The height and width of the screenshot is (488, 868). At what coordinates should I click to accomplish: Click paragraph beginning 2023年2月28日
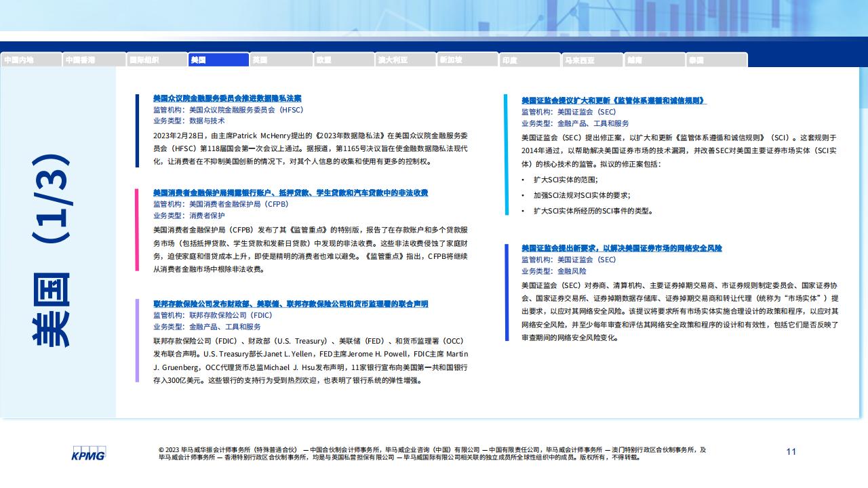pos(311,148)
